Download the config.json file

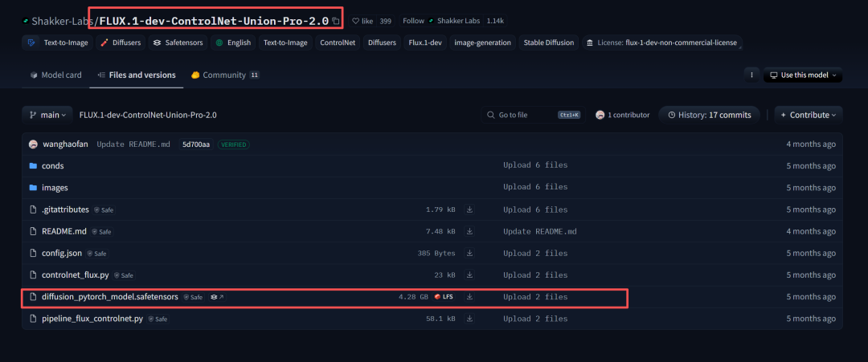(x=469, y=253)
